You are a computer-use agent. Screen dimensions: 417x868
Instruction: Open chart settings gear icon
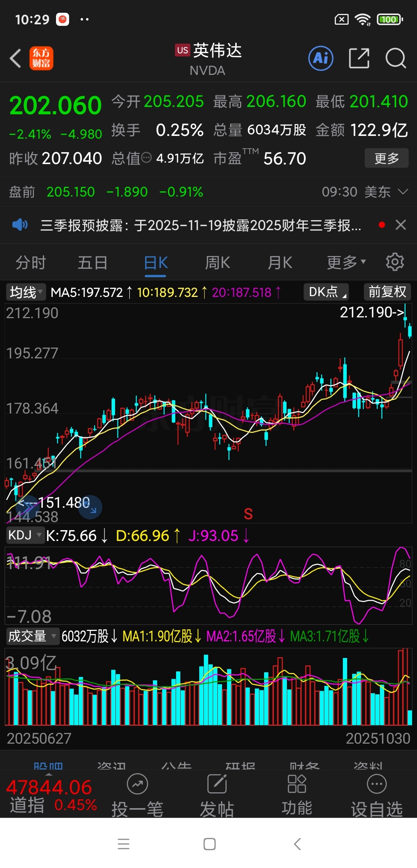395,262
